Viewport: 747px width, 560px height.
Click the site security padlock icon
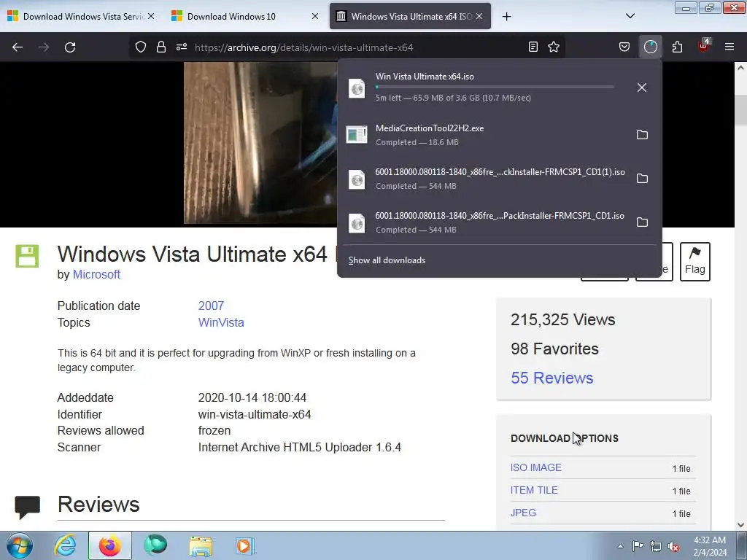click(x=161, y=47)
